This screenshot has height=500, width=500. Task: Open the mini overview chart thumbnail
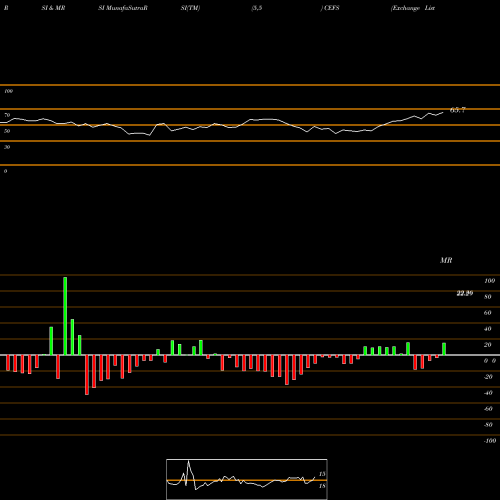coord(247,479)
